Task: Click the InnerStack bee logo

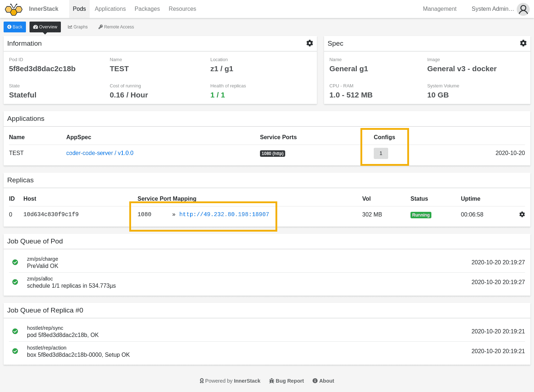Action: pyautogui.click(x=13, y=9)
